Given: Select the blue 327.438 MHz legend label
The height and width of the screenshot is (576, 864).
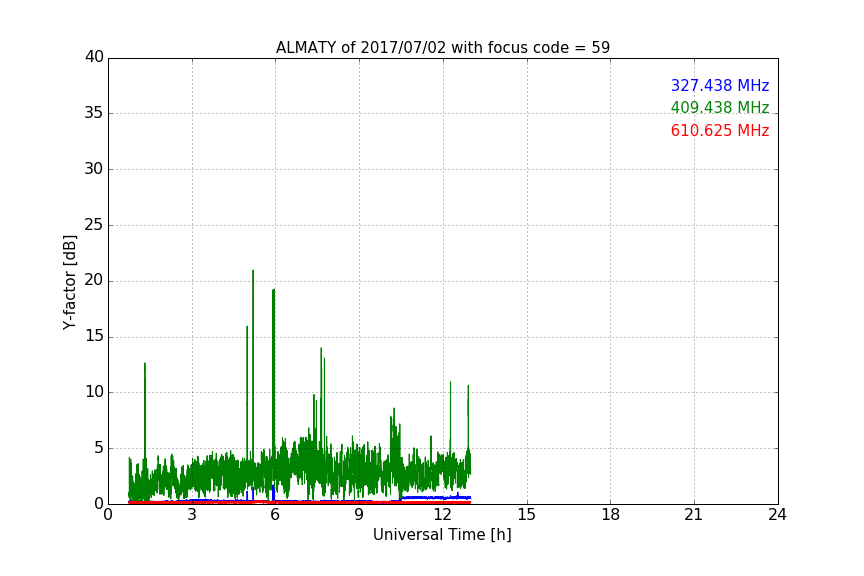Looking at the screenshot, I should [x=720, y=85].
